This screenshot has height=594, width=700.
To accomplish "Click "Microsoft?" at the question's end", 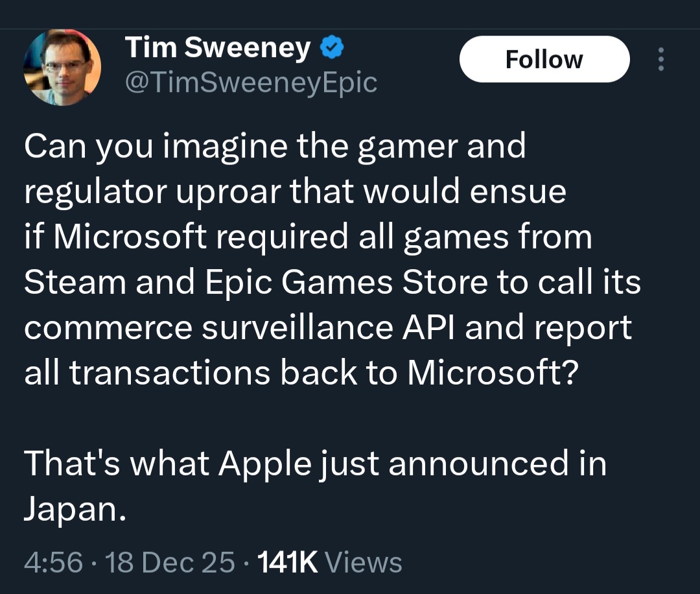I will point(493,372).
